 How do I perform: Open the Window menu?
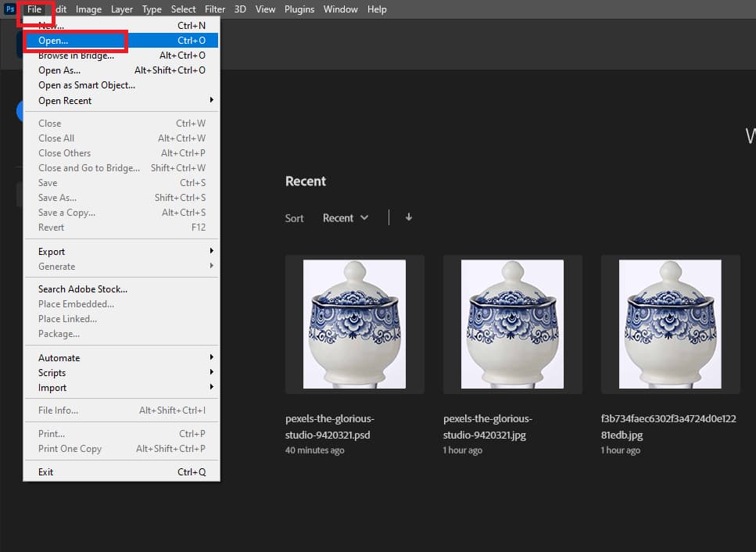(x=340, y=9)
